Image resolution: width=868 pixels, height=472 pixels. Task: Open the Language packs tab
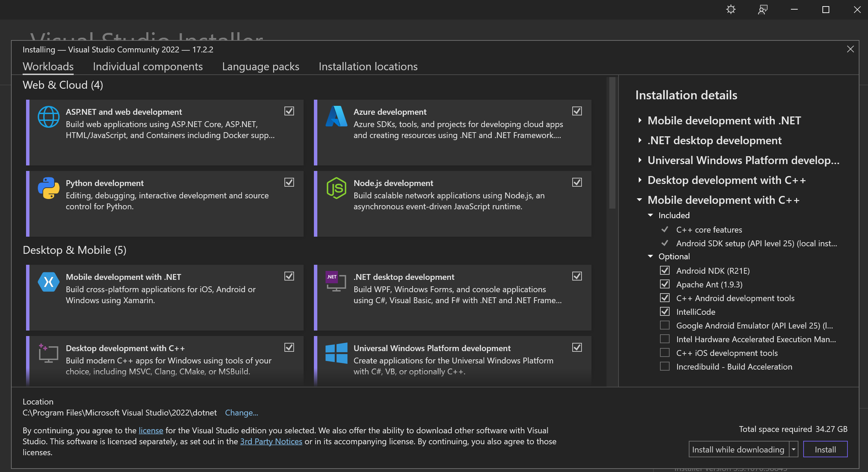(x=260, y=66)
